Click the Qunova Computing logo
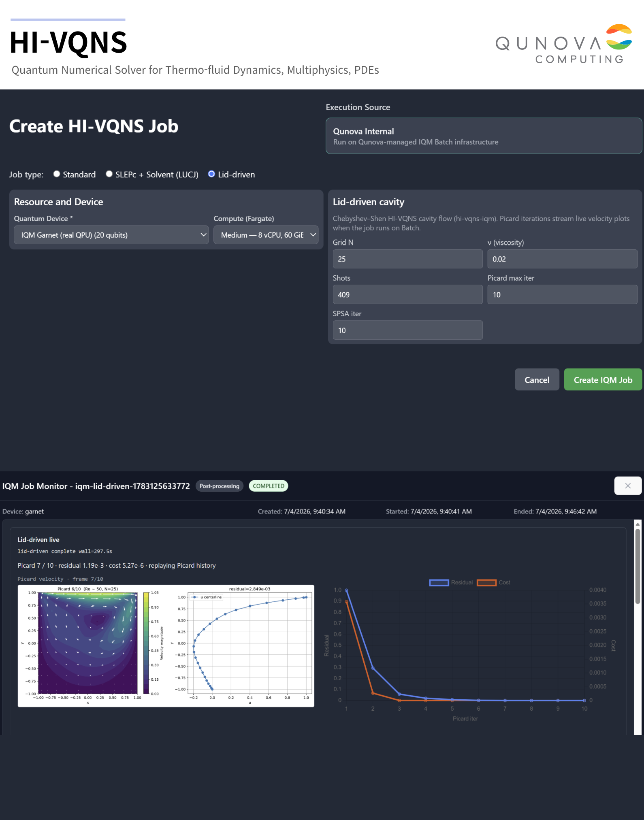Screen dimensions: 644x820 click(x=564, y=44)
